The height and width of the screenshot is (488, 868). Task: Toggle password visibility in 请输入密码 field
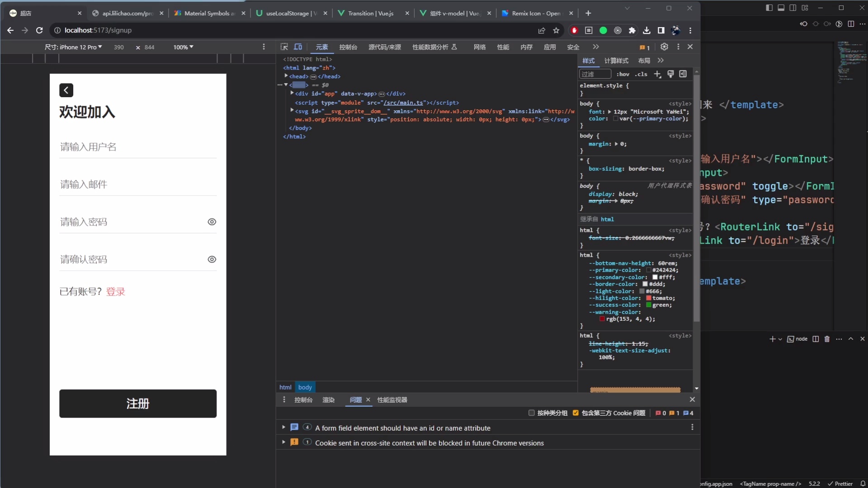[x=212, y=222]
